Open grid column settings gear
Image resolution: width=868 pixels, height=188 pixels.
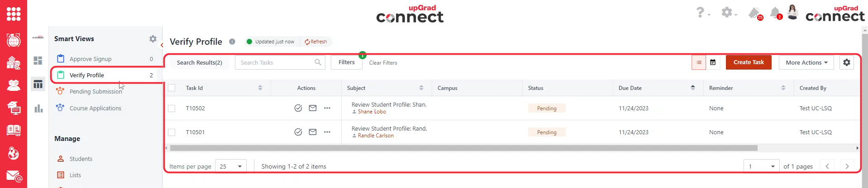[847, 62]
